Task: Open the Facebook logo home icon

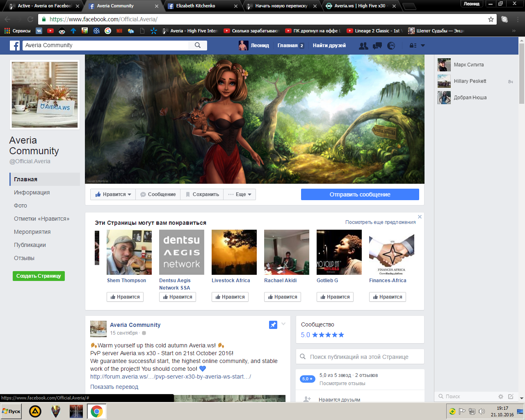Action: (15, 46)
